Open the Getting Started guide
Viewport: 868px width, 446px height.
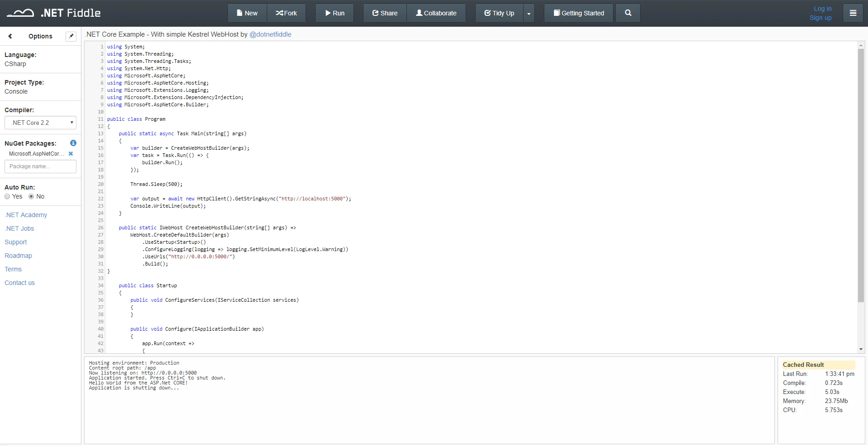[x=578, y=13]
